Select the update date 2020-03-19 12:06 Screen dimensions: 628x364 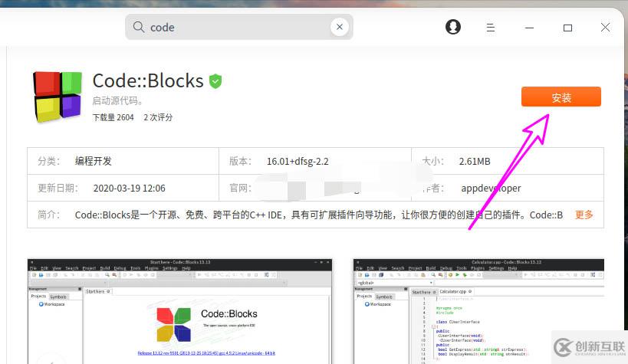pos(130,189)
